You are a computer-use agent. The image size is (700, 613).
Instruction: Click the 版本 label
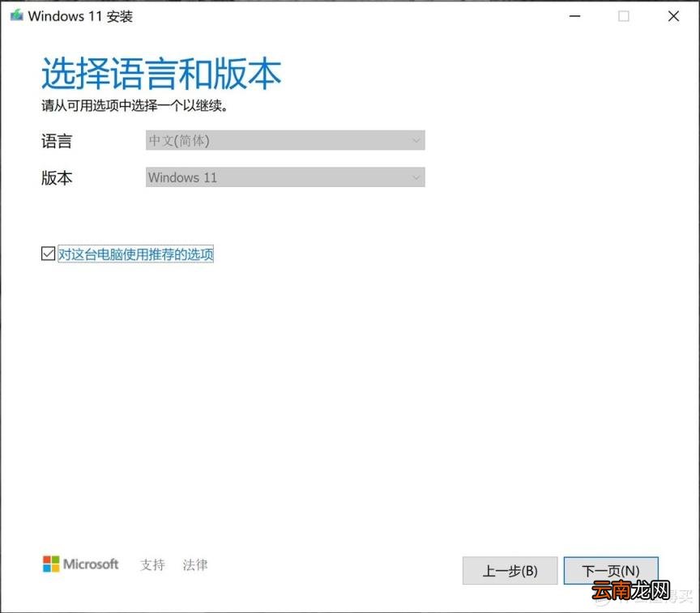(57, 178)
